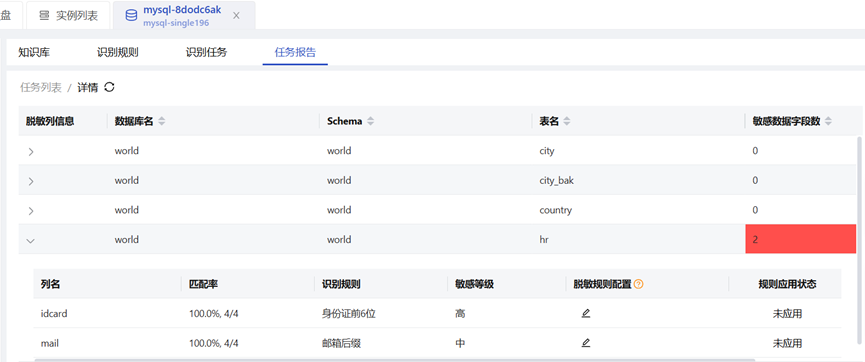Image resolution: width=865 pixels, height=362 pixels.
Task: Click the 列名 column header
Action: pos(51,284)
